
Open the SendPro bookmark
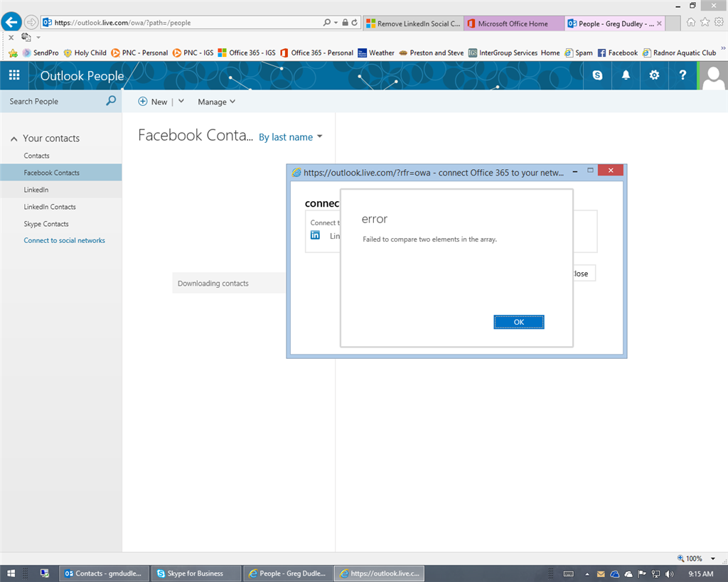[41, 53]
